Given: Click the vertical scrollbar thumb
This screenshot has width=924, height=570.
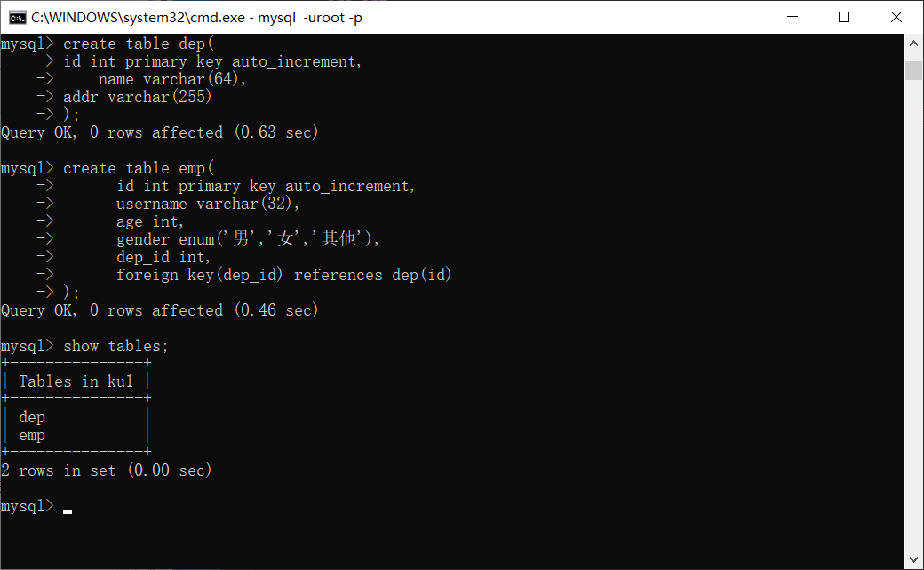Looking at the screenshot, I should tap(913, 70).
